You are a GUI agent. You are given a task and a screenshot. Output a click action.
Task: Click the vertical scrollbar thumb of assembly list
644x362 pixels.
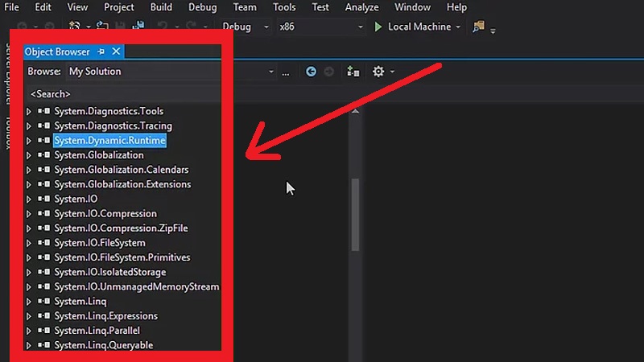(x=355, y=214)
